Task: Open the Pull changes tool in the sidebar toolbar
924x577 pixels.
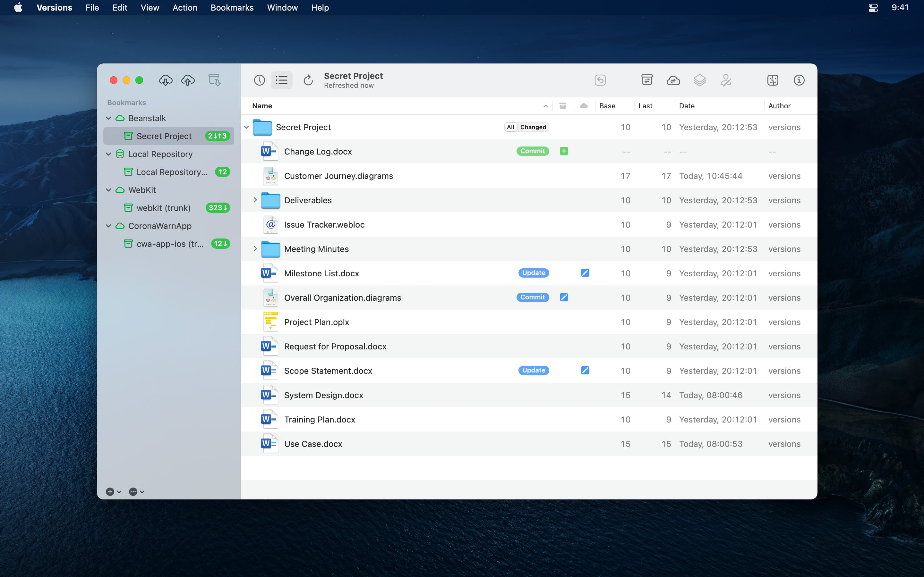Action: coord(166,80)
